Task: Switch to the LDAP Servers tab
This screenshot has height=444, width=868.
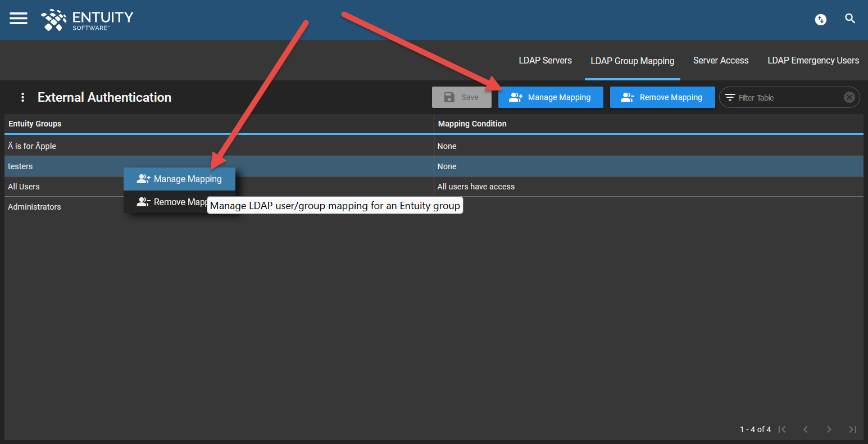Action: [x=545, y=61]
